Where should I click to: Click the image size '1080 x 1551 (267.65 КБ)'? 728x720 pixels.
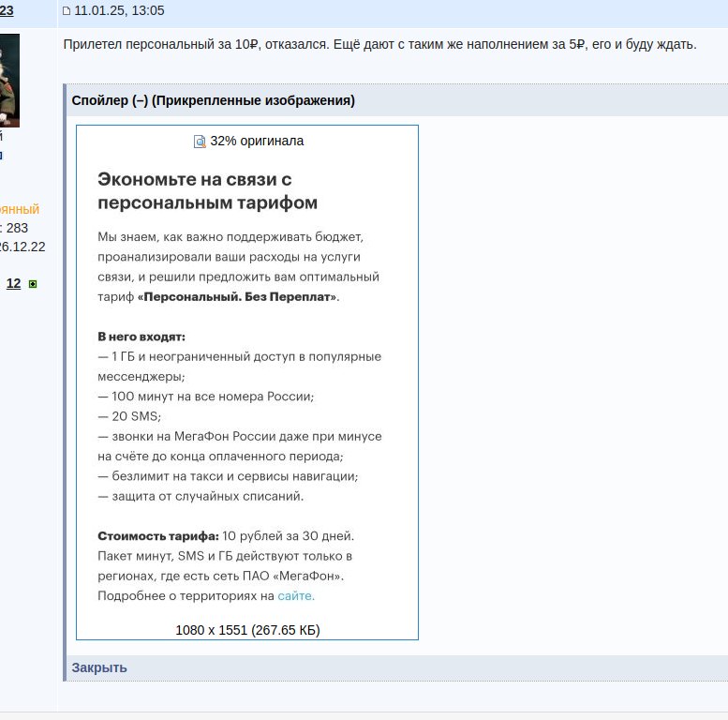click(x=247, y=630)
